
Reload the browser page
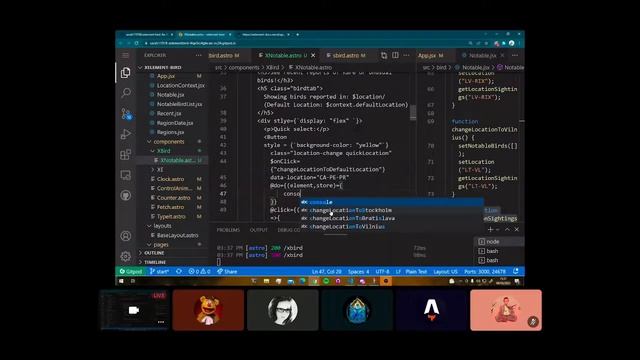pyautogui.click(x=136, y=43)
